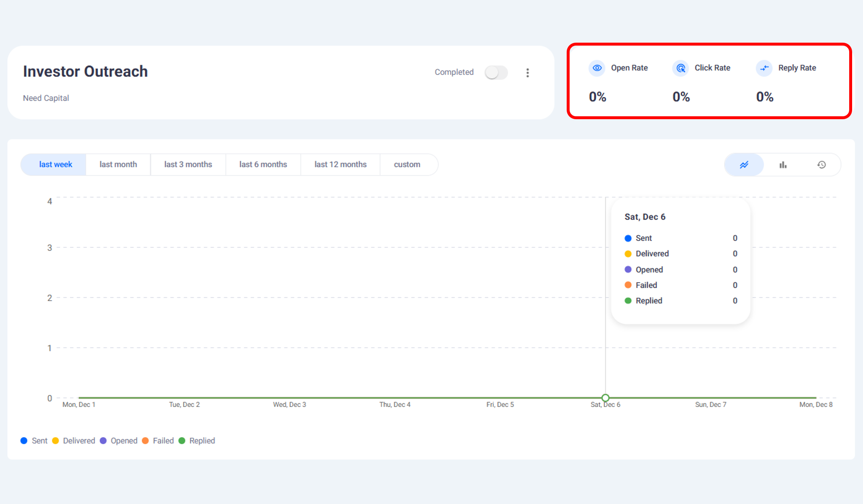Click the Sat, Dec 6 data point
The image size is (863, 504).
[605, 397]
